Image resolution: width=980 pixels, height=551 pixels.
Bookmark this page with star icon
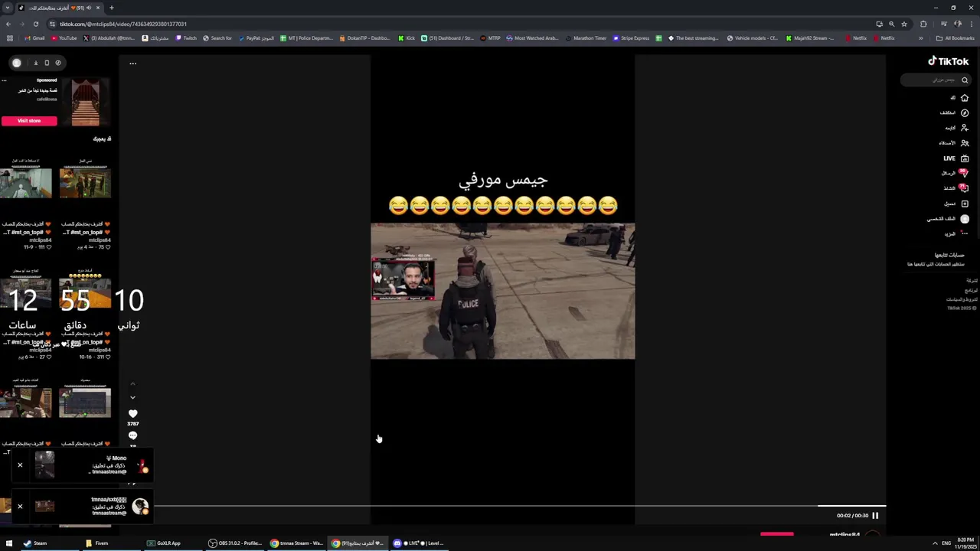tap(904, 24)
